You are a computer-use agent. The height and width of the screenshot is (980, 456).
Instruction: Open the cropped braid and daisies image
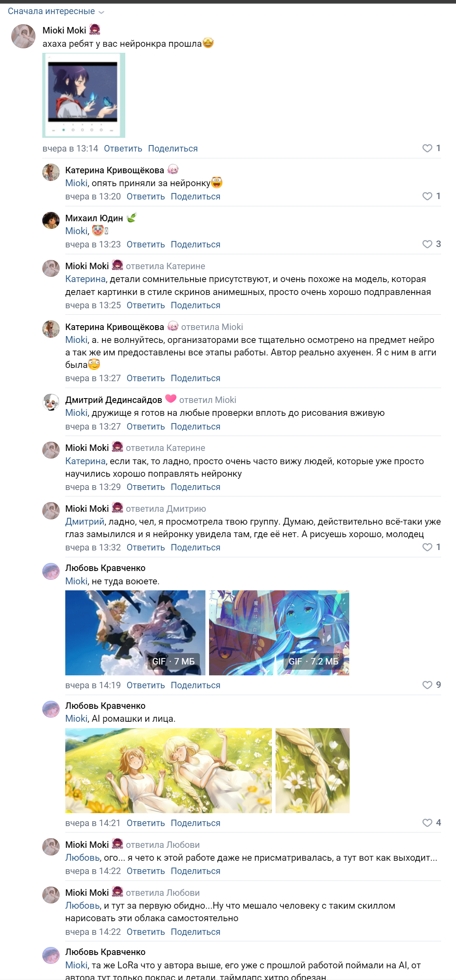[313, 770]
